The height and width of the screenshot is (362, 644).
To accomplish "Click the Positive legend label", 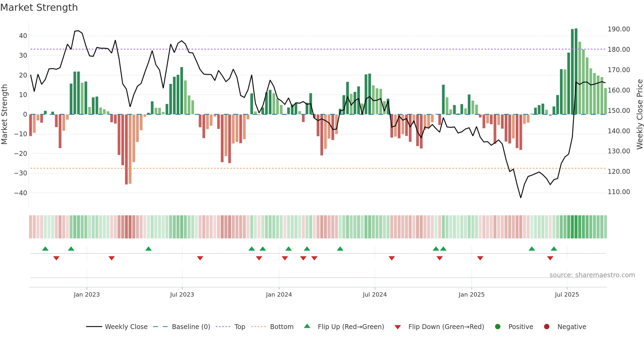I will click(521, 327).
